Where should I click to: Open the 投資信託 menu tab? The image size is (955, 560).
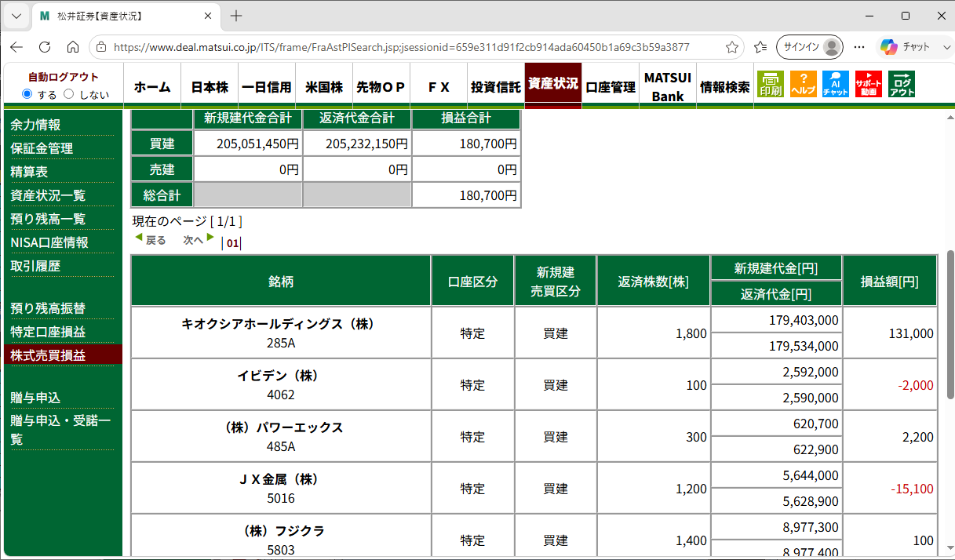pos(496,87)
